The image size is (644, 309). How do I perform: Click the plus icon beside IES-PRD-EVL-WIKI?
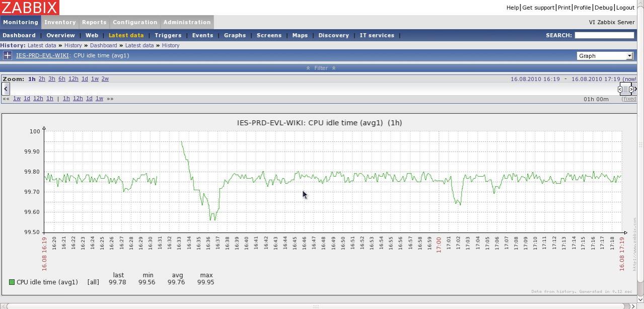(x=8, y=55)
